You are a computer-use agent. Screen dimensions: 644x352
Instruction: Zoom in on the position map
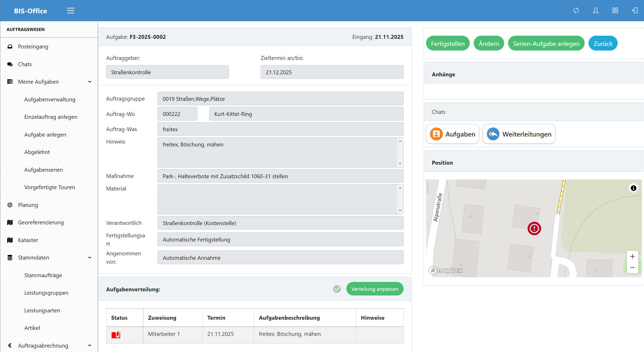[632, 257]
